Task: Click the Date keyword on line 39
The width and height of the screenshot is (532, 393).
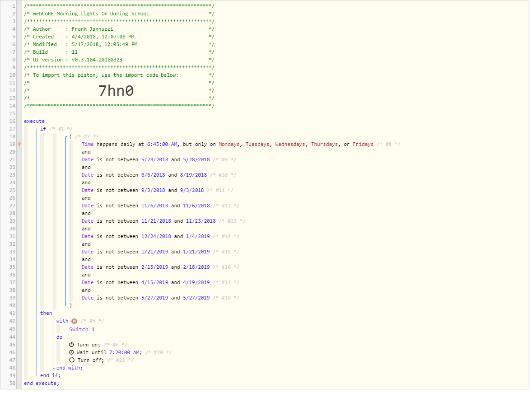Action: 88,298
